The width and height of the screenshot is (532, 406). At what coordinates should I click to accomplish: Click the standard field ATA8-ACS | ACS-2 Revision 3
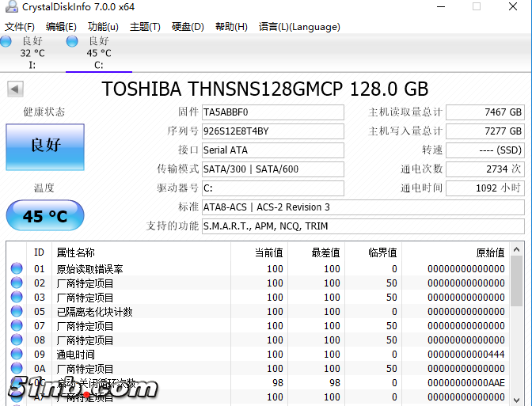coord(363,207)
